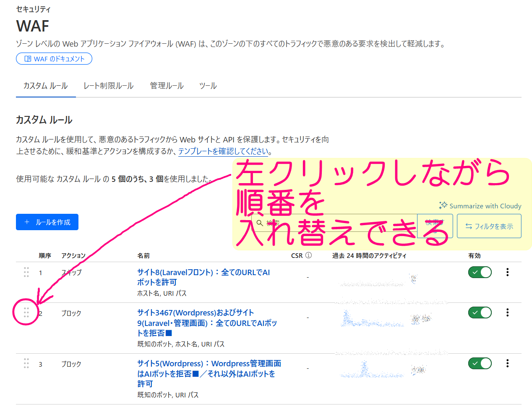Click the 過去 24 時間のアクティビティ header
Screen dimensions: 532x415
point(369,255)
